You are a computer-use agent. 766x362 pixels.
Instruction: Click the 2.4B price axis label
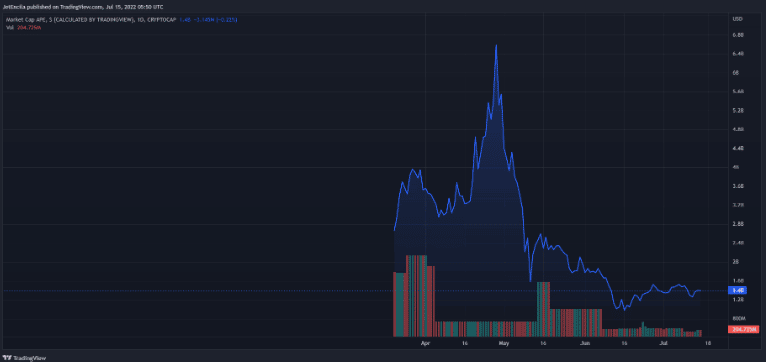[738, 243]
